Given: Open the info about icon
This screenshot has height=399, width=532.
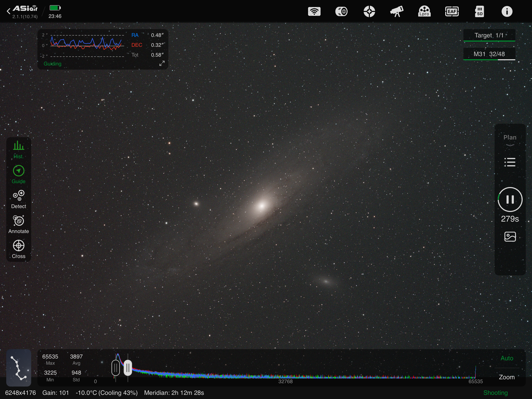Looking at the screenshot, I should pos(507,11).
